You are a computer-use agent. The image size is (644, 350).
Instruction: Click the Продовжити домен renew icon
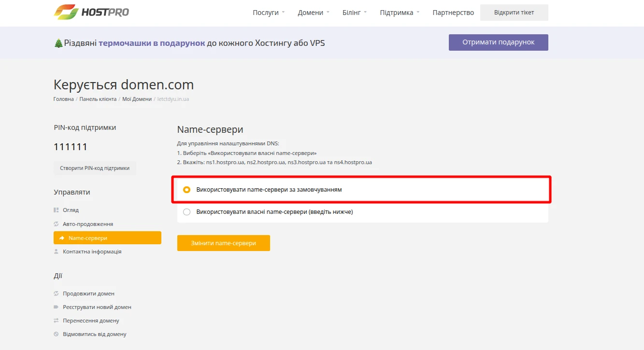(x=57, y=293)
